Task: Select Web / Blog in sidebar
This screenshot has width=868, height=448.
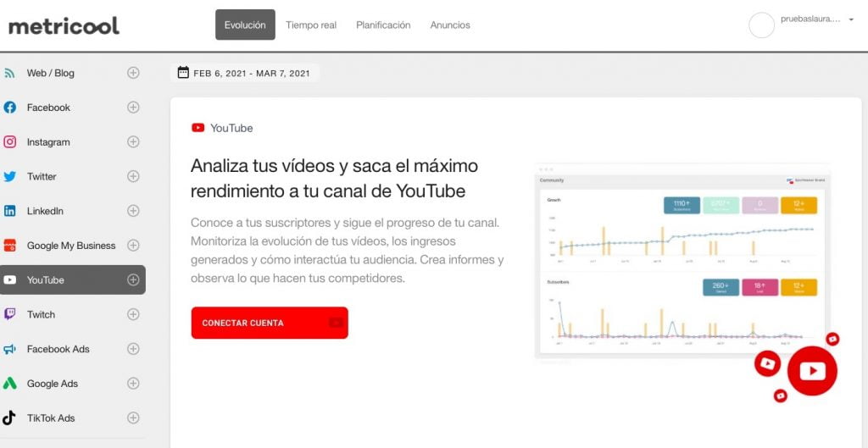Action: 50,73
